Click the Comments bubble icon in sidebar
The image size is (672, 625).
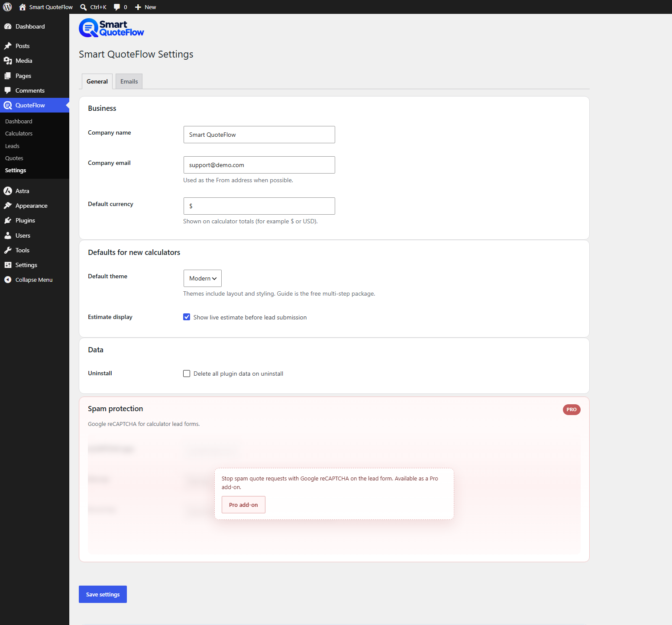[8, 90]
